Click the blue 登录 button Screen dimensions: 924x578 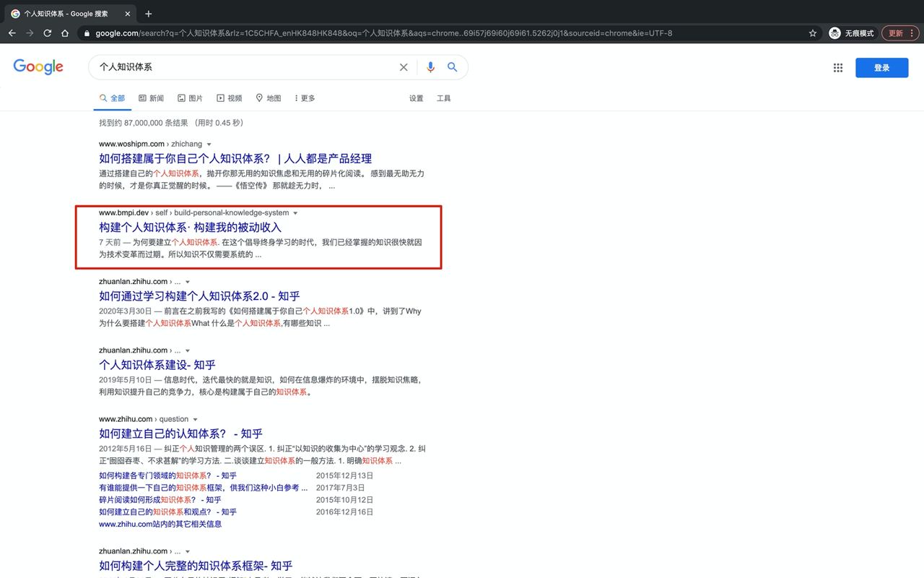pyautogui.click(x=881, y=68)
